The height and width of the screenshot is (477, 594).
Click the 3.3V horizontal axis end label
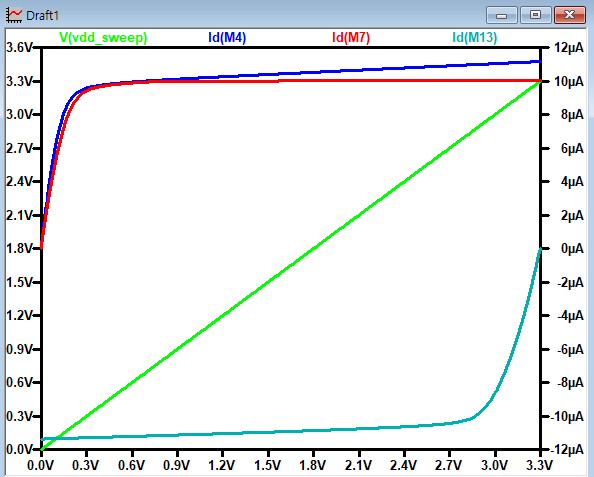(540, 465)
